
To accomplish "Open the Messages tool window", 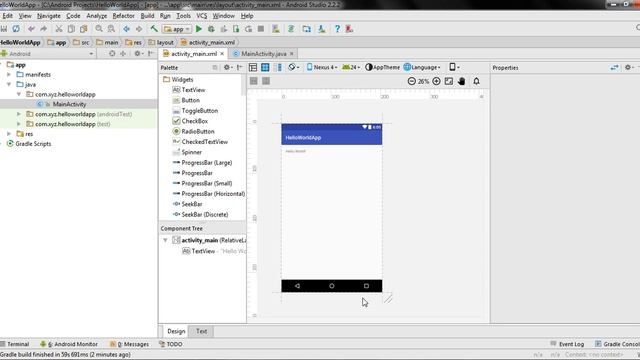I will 129,344.
